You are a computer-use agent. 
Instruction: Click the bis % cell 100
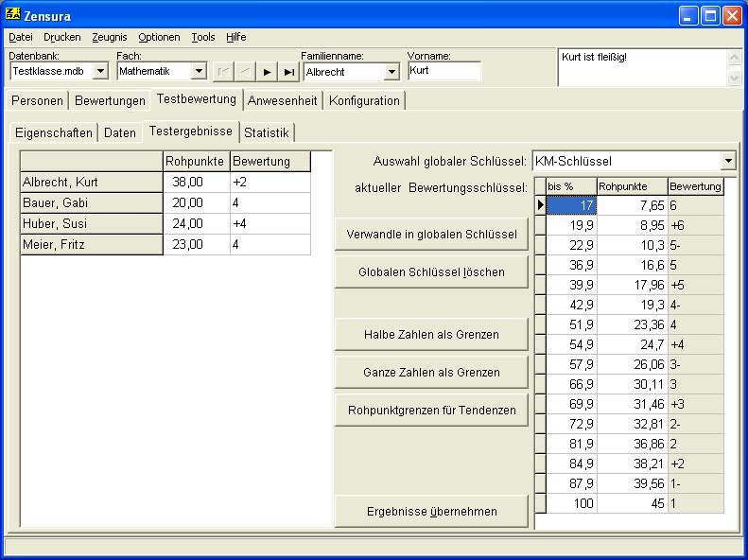pos(571,503)
